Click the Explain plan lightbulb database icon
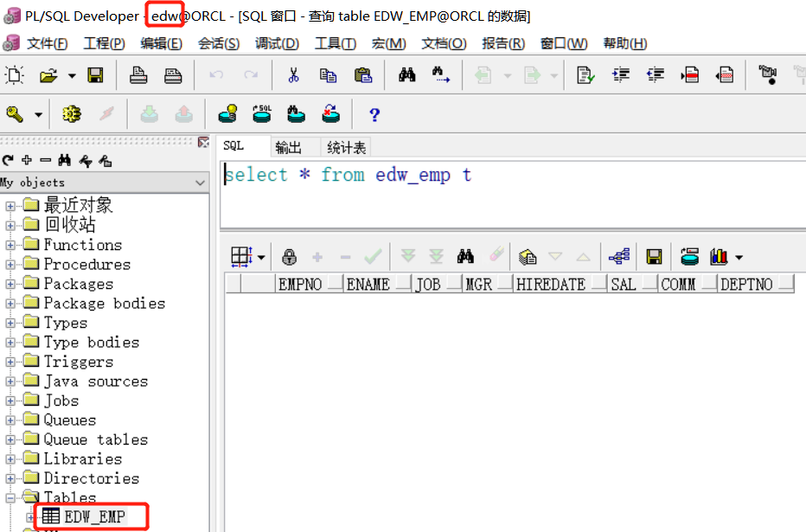806x532 pixels. [227, 113]
